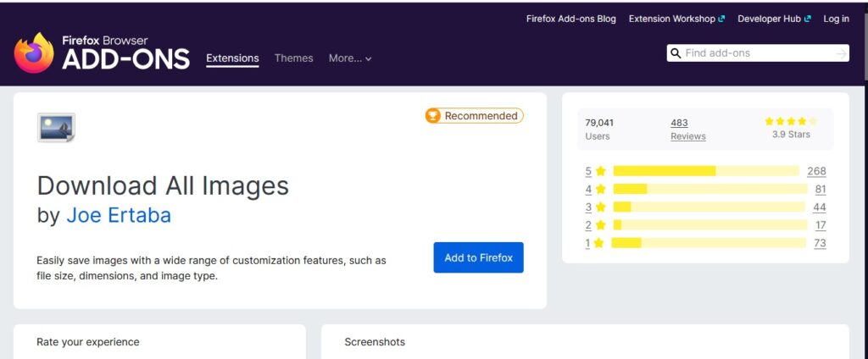The image size is (868, 359).
Task: Click the Rate your experience heading
Action: (x=88, y=342)
